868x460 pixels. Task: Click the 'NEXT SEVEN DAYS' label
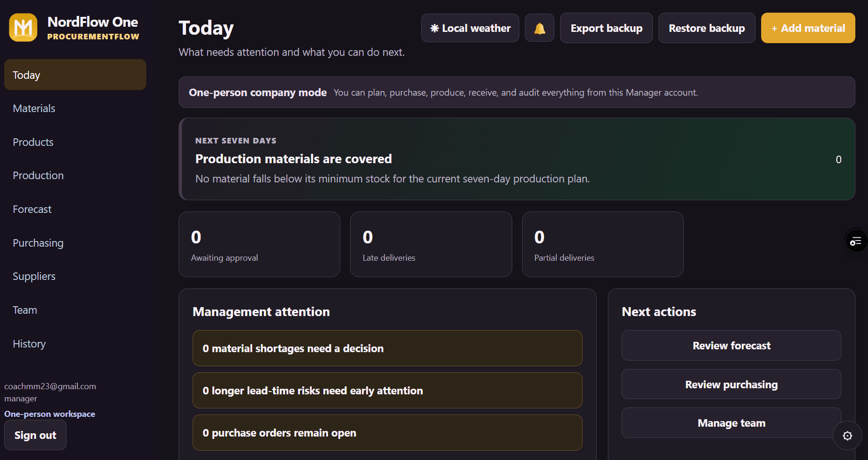[236, 141]
